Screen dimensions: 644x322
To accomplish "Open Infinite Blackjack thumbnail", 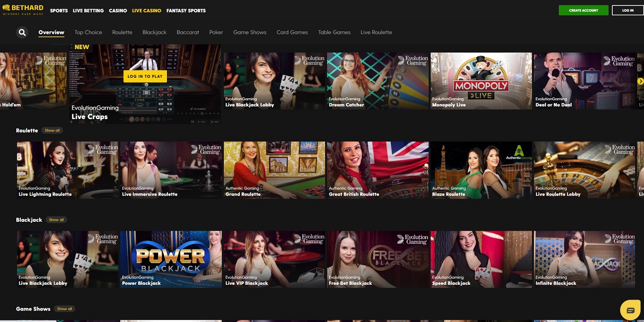I will 585,259.
